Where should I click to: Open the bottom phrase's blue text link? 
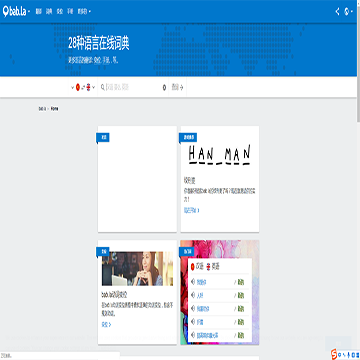[207, 335]
